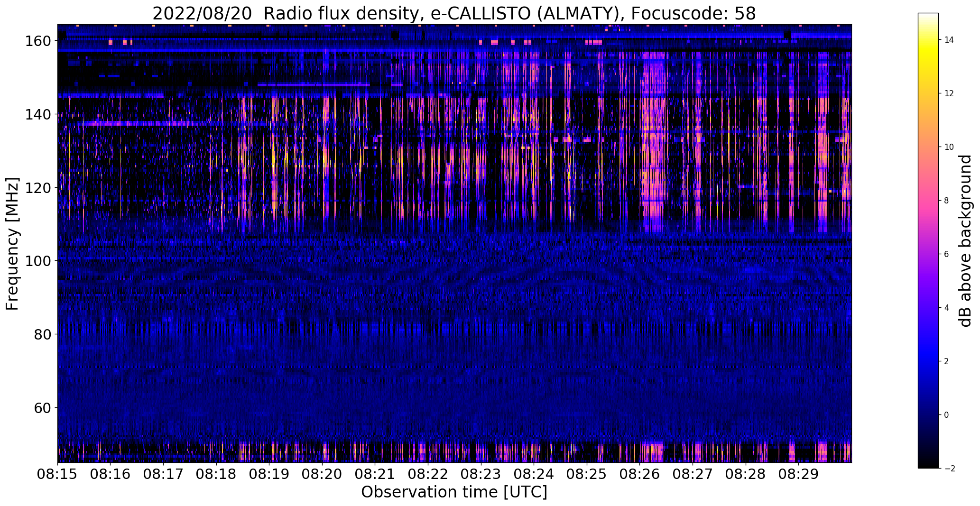980x506 pixels.
Task: Click the colorbar tick label 12
Action: coord(949,93)
